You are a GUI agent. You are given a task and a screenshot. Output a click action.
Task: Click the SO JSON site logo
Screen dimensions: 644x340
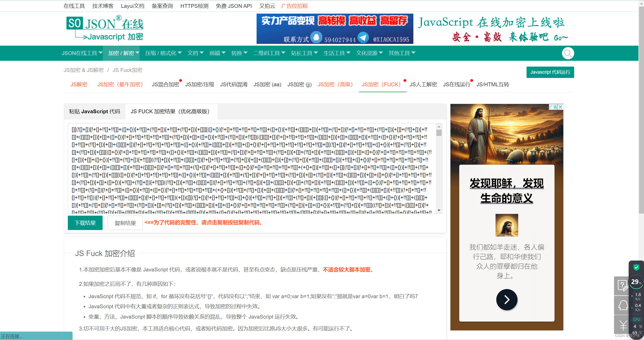(105, 28)
